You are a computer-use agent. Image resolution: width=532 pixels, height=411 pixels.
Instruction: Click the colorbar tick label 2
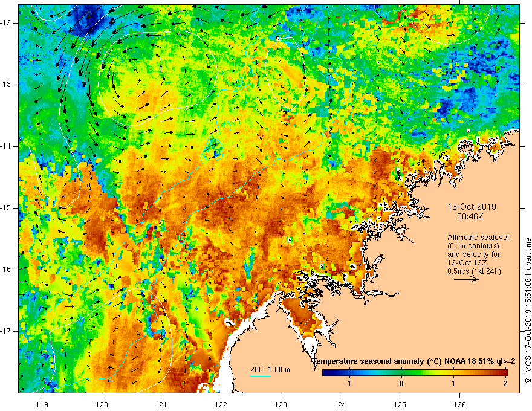click(x=505, y=384)
